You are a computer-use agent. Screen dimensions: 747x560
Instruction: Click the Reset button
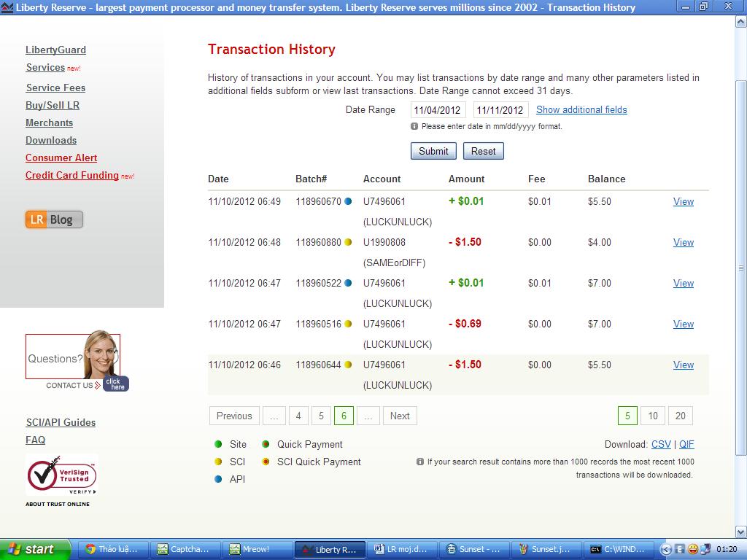coord(483,151)
